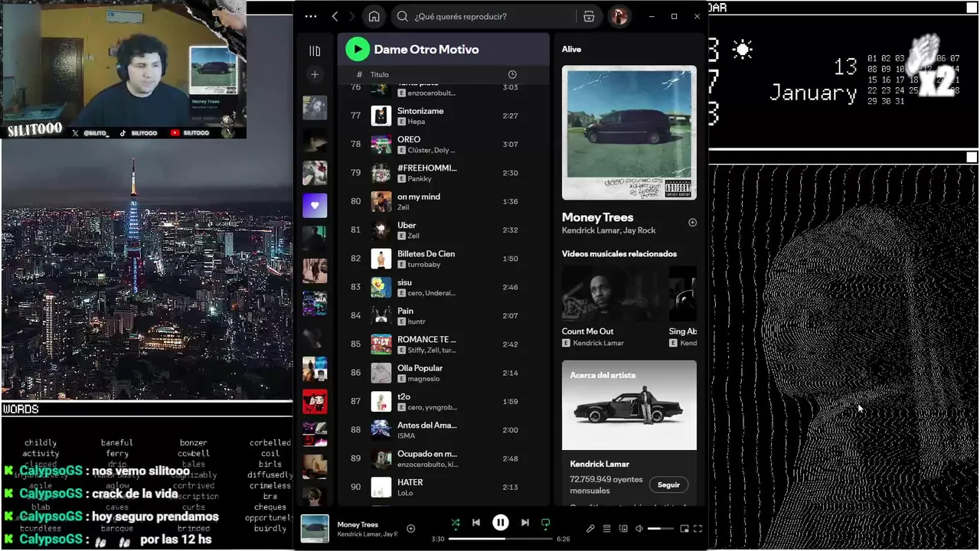The height and width of the screenshot is (551, 980).
Task: Open artist link turrobaby
Action: click(x=425, y=265)
